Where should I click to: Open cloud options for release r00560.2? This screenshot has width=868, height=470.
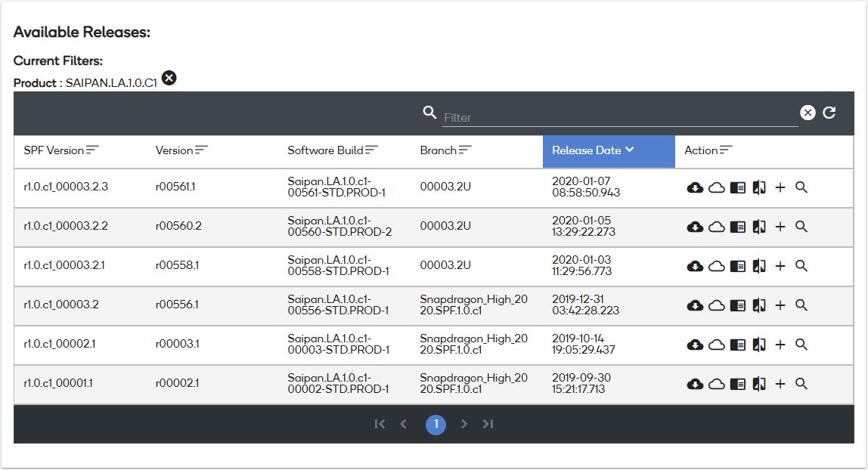tap(716, 227)
